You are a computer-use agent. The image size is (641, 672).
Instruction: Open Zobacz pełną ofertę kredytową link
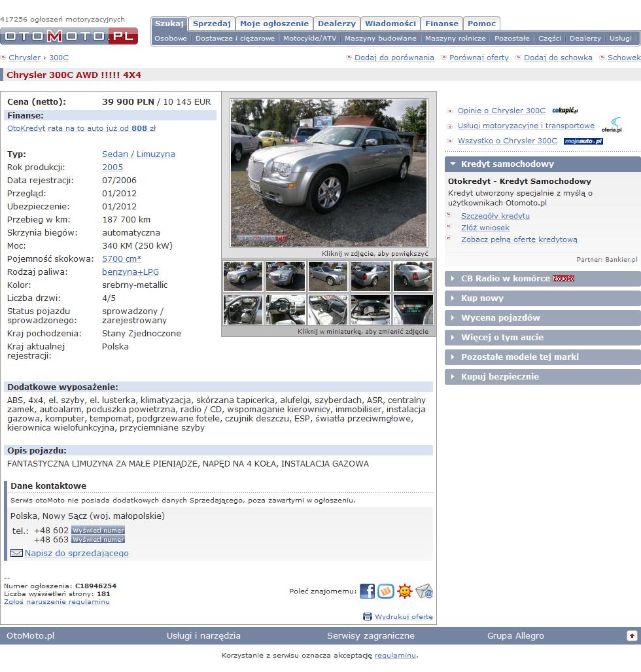tap(519, 239)
